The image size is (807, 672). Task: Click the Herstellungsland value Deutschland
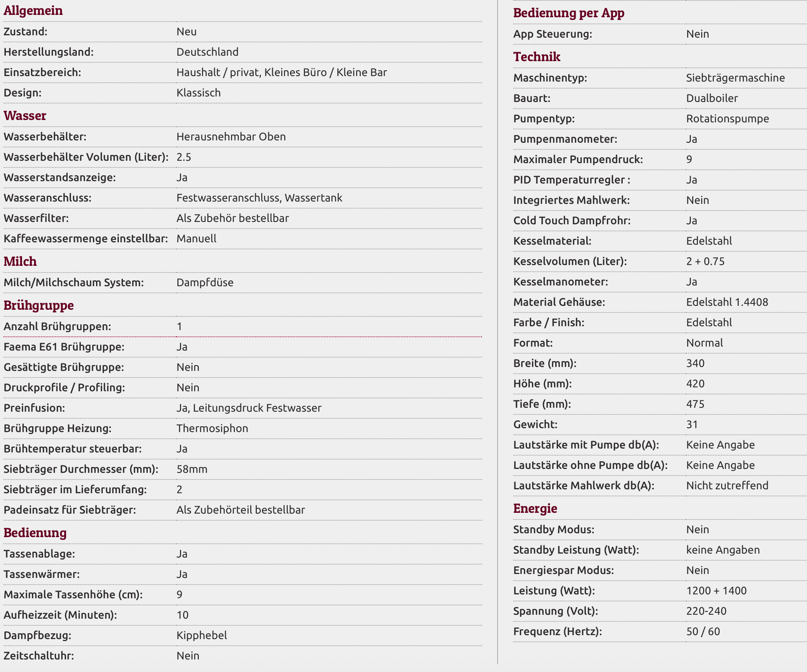click(207, 52)
